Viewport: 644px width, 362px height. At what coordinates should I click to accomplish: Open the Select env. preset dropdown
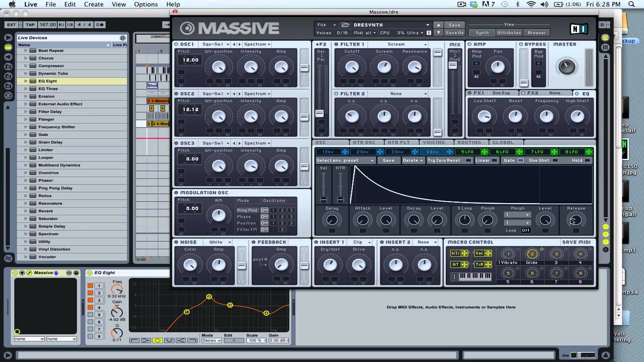pos(346,160)
